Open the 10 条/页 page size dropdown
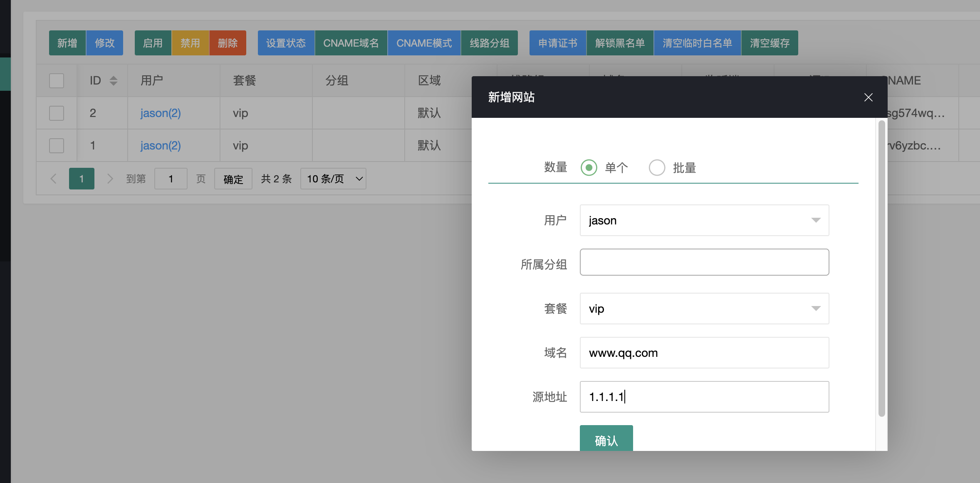The width and height of the screenshot is (980, 483). 333,178
